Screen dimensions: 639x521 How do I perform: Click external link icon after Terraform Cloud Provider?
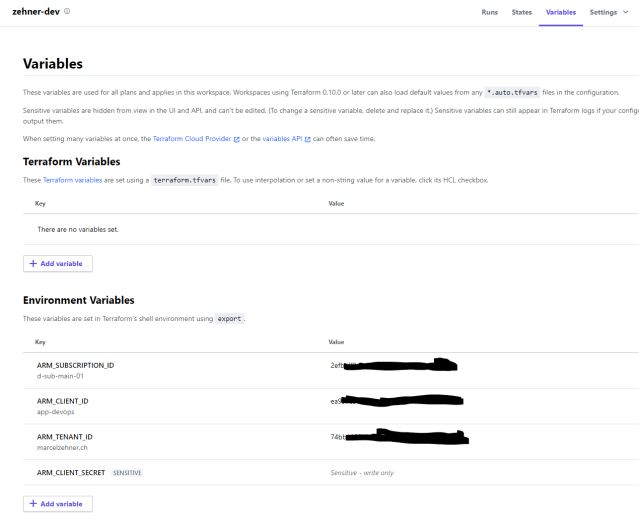tap(236, 139)
